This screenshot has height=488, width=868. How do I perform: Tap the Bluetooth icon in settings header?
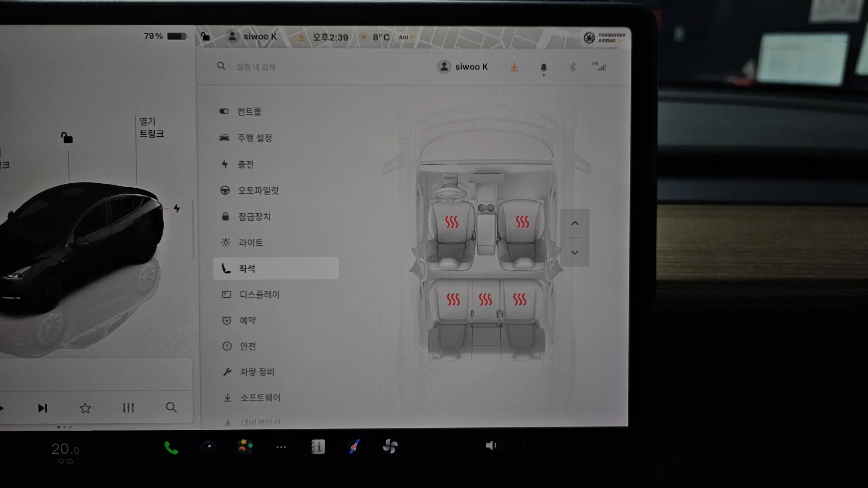pyautogui.click(x=572, y=67)
